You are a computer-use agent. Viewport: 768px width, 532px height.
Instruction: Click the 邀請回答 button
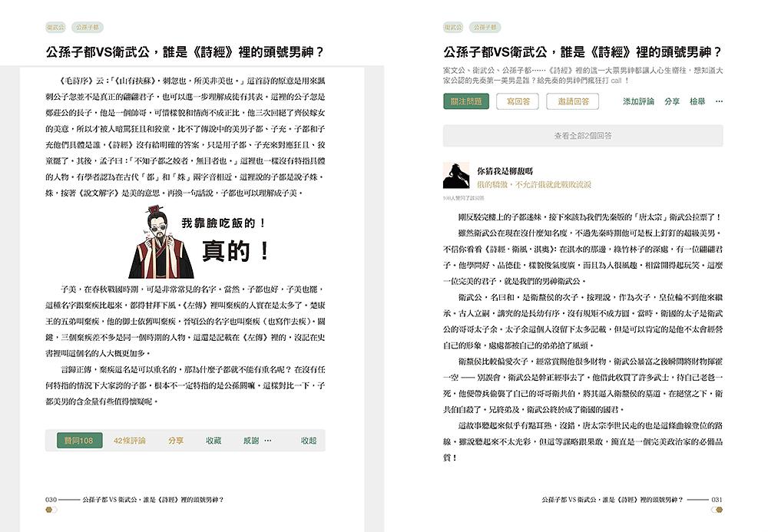click(573, 101)
